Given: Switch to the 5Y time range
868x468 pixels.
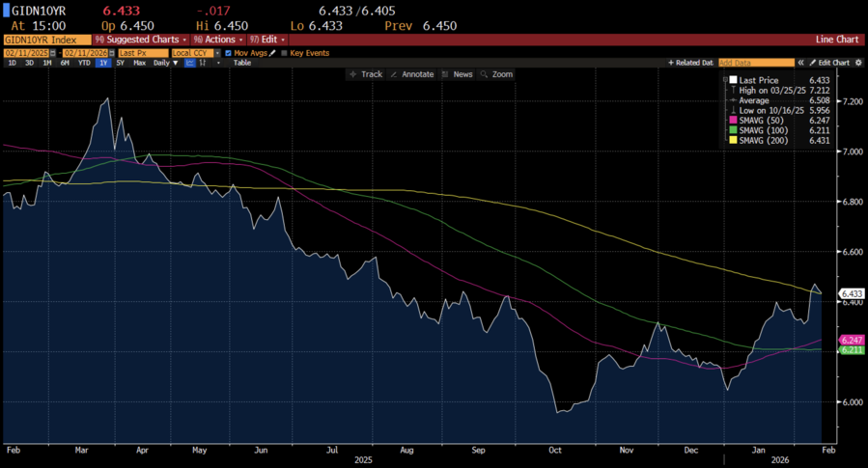Looking at the screenshot, I should [120, 63].
